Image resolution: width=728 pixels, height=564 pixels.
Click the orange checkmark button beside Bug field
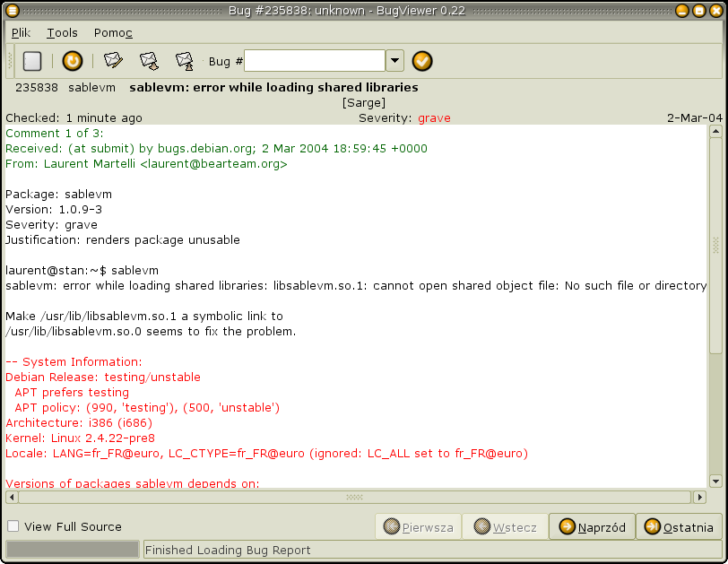[422, 61]
